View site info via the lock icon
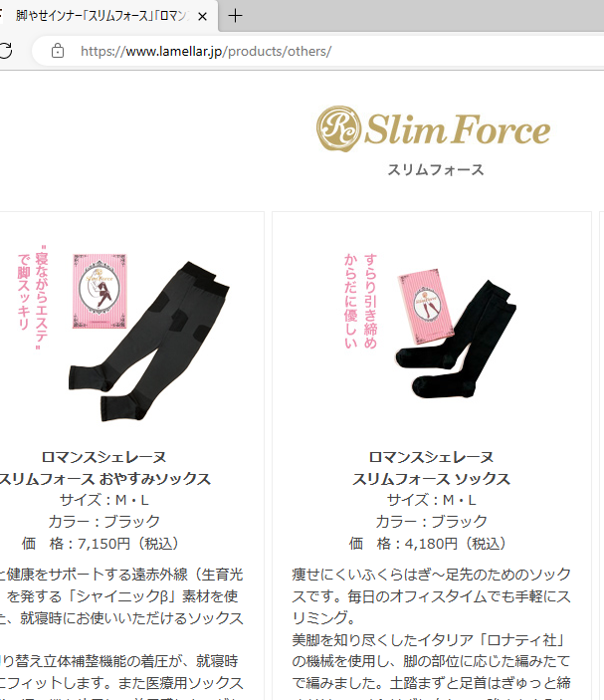Screen dimensions: 604x700 [58, 51]
